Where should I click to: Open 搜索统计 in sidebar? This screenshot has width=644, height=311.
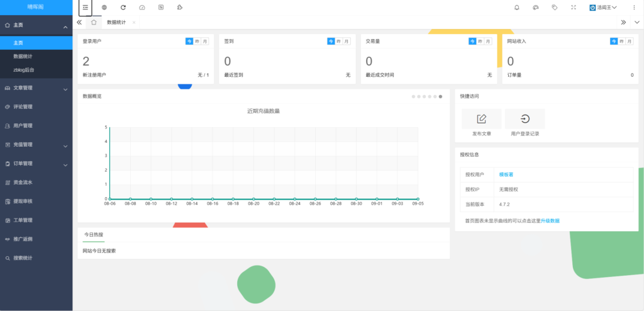click(x=36, y=258)
